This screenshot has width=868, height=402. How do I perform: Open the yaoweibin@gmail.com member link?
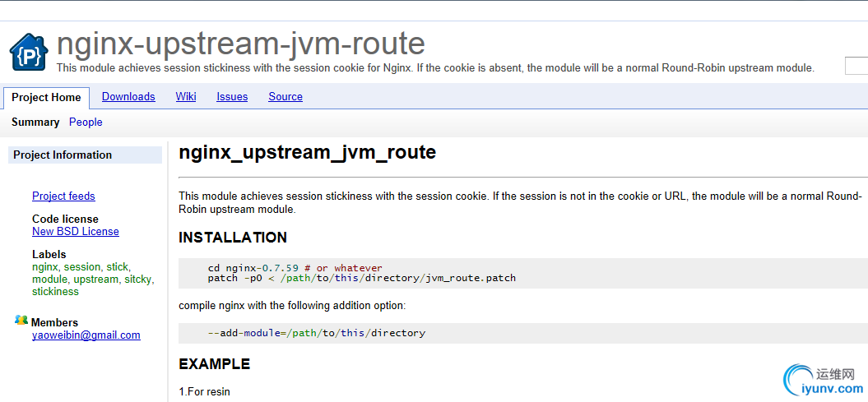point(86,335)
